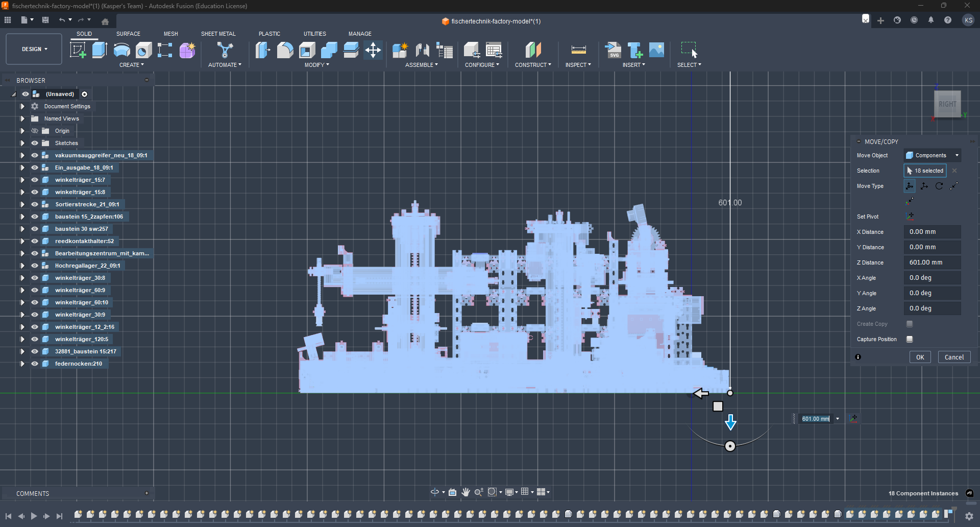Switch to the SHEET METAL tab
Image resolution: width=980 pixels, height=527 pixels.
(x=218, y=34)
